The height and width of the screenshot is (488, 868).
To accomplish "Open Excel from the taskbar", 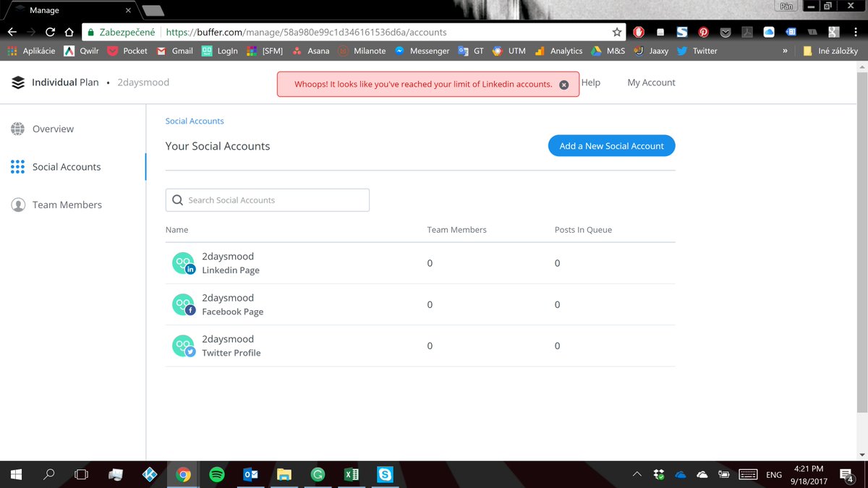I will pos(351,475).
